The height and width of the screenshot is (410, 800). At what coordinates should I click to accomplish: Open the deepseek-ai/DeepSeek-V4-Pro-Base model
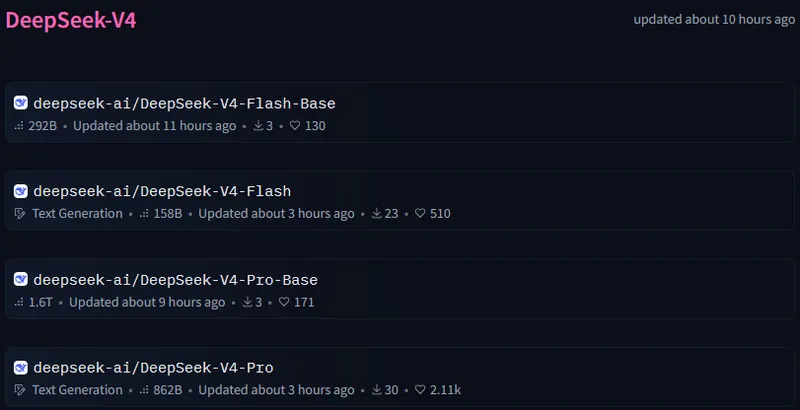pyautogui.click(x=175, y=280)
